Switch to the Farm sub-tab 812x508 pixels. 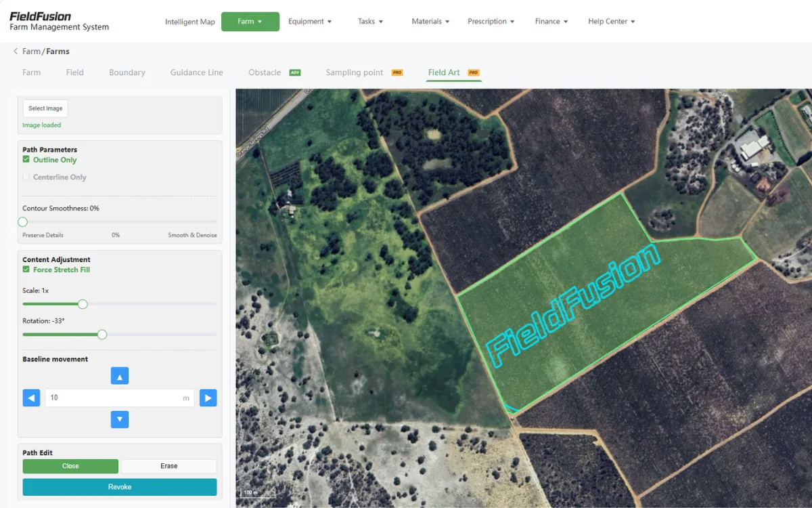[x=32, y=72]
